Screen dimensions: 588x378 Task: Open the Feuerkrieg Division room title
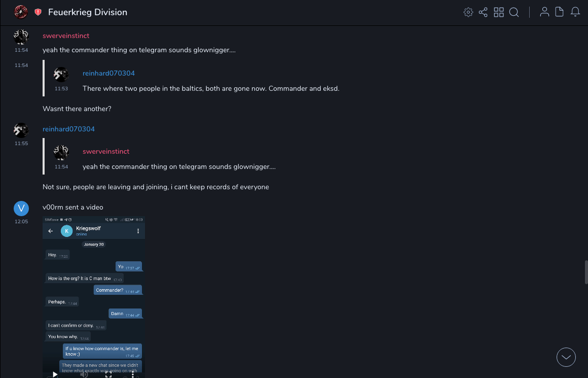[88, 12]
